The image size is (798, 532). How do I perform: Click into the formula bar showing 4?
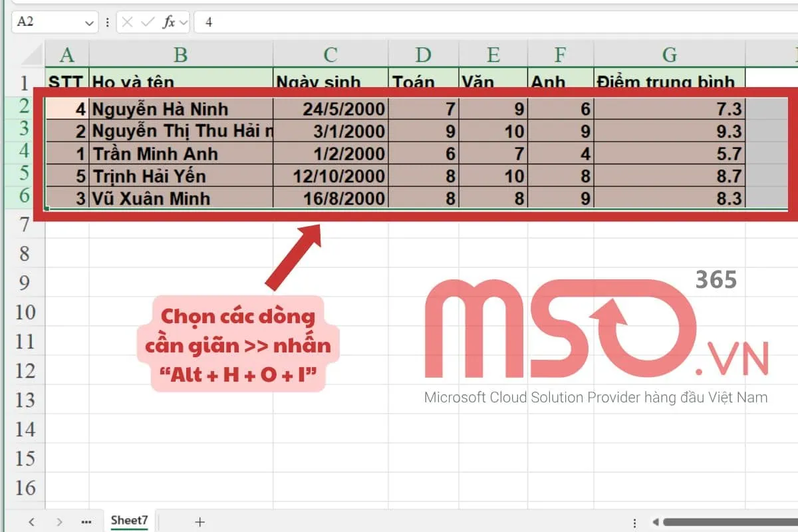tap(465, 22)
